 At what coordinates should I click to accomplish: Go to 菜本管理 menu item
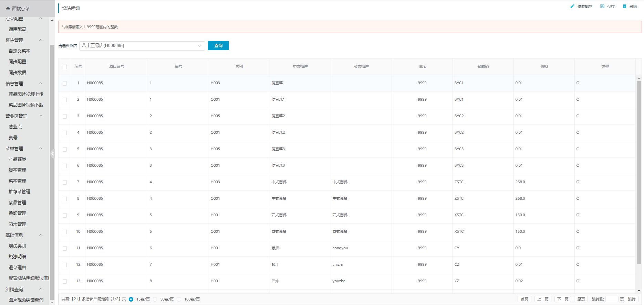pyautogui.click(x=17, y=181)
